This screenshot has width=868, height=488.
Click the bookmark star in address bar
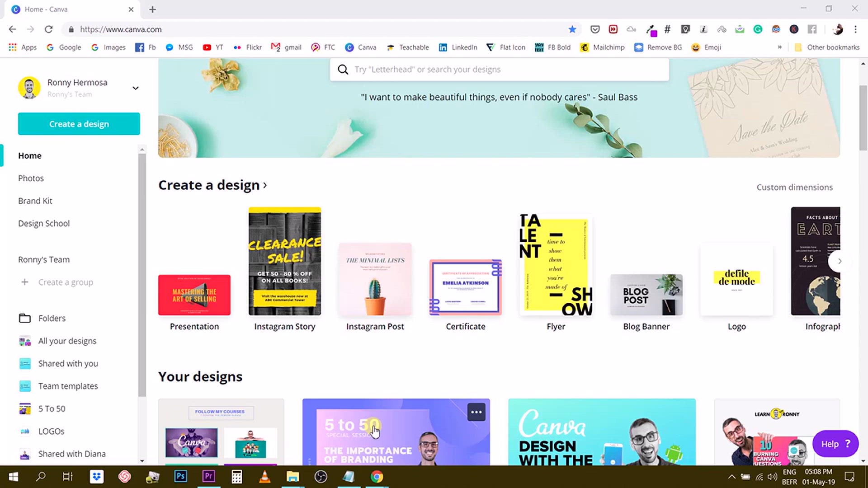[x=572, y=29]
